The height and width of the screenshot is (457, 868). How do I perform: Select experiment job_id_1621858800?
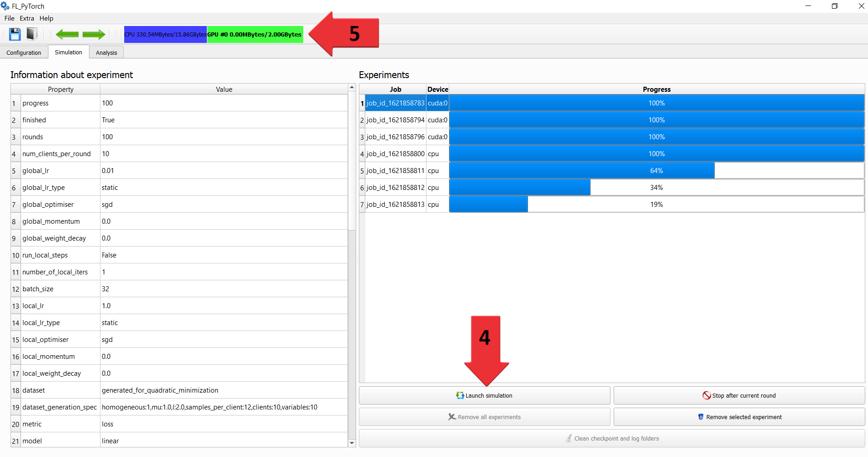click(395, 154)
